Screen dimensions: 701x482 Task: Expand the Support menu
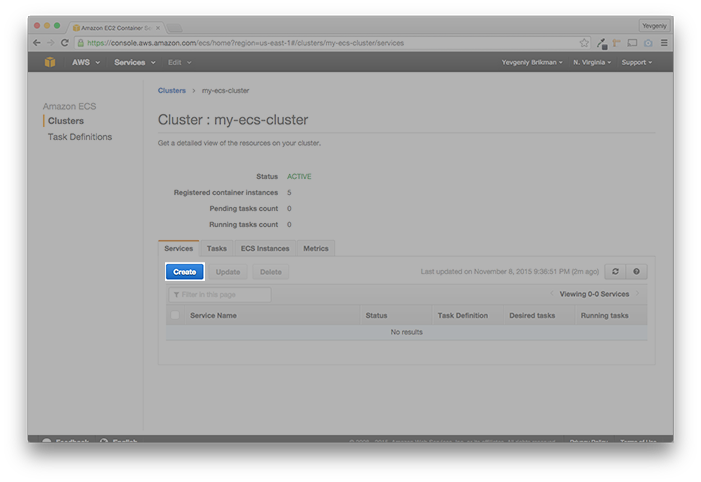click(x=636, y=62)
